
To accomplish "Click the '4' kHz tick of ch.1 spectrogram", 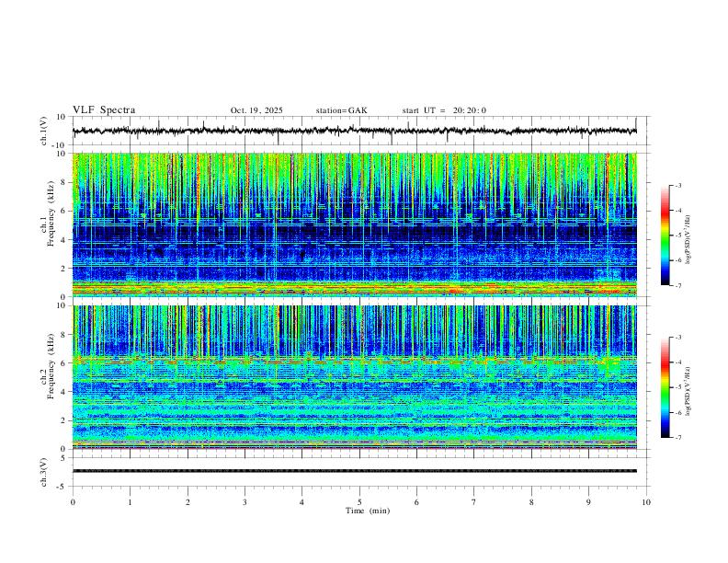I will pyautogui.click(x=64, y=240).
